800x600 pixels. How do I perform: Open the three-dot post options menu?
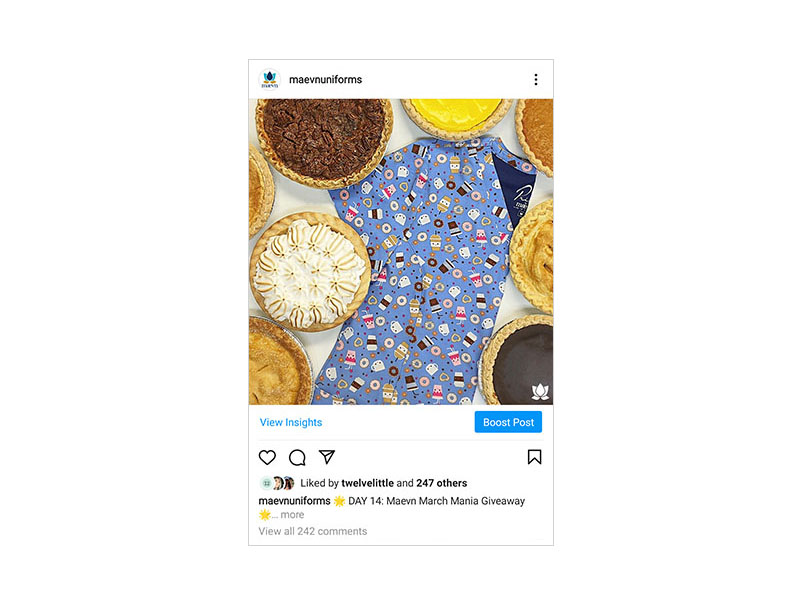tap(536, 80)
